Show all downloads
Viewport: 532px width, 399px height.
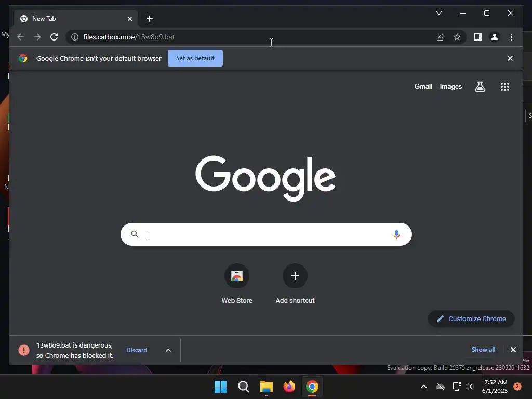tap(483, 350)
